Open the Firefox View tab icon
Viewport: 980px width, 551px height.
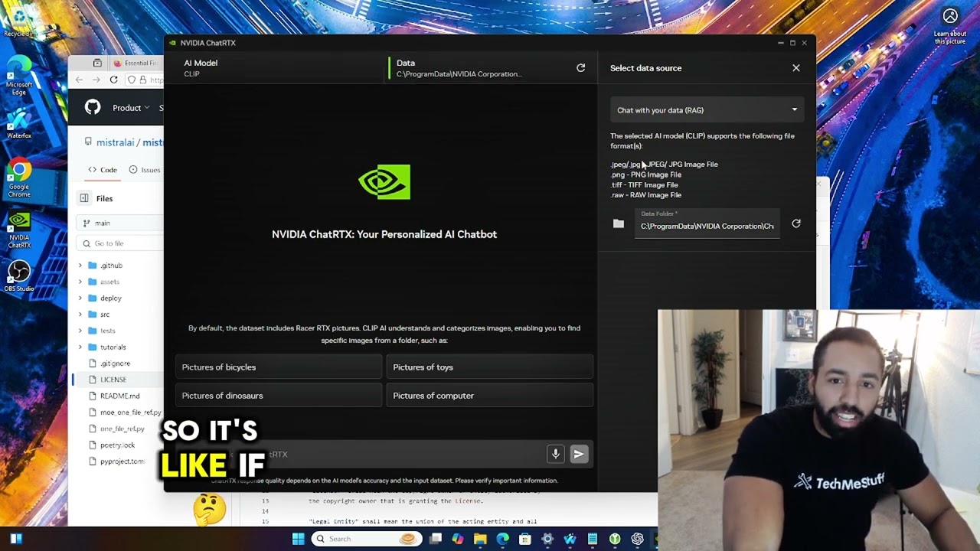(x=97, y=63)
